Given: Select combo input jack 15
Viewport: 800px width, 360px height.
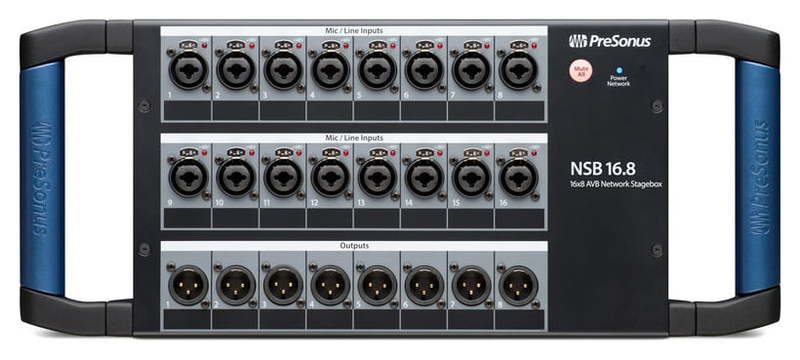Looking at the screenshot, I should [471, 178].
